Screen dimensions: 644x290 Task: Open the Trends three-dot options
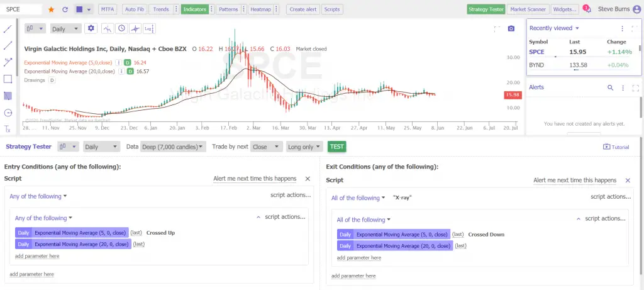pos(176,9)
